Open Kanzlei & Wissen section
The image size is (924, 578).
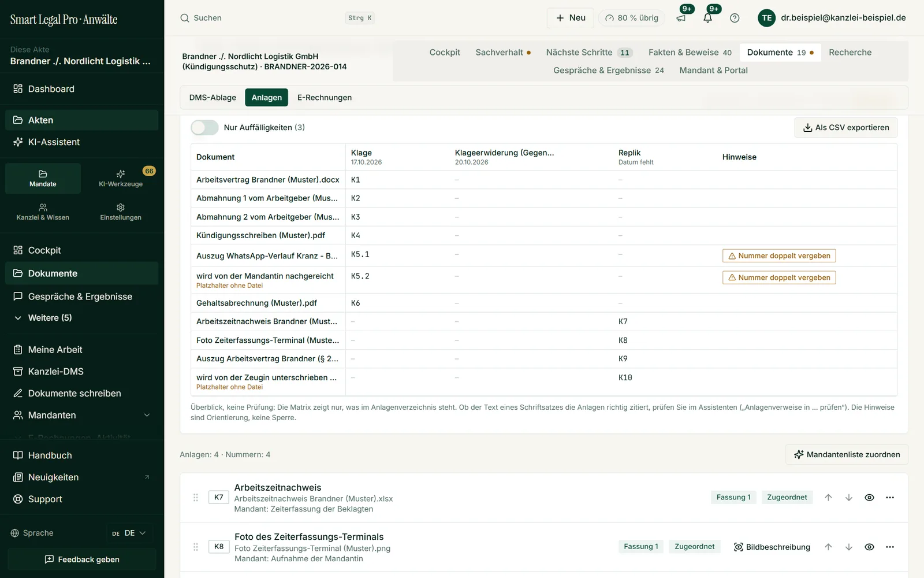coord(43,212)
